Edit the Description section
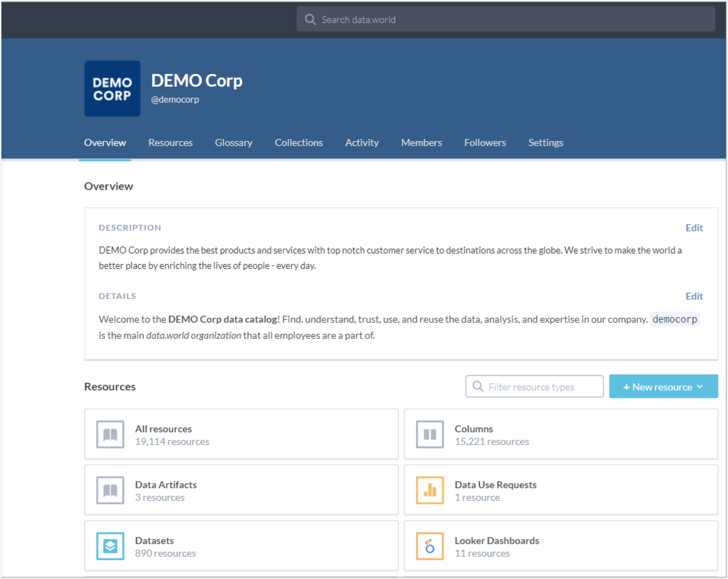This screenshot has height=579, width=728. click(x=694, y=228)
